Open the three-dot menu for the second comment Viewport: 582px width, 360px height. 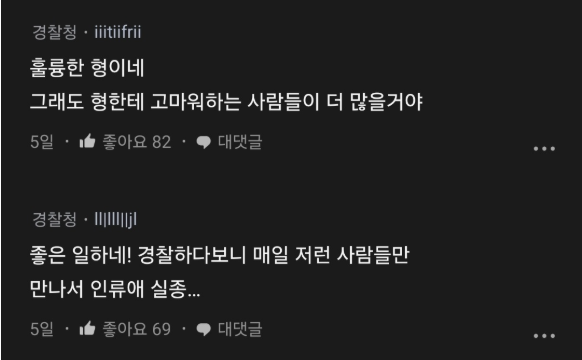click(x=544, y=336)
